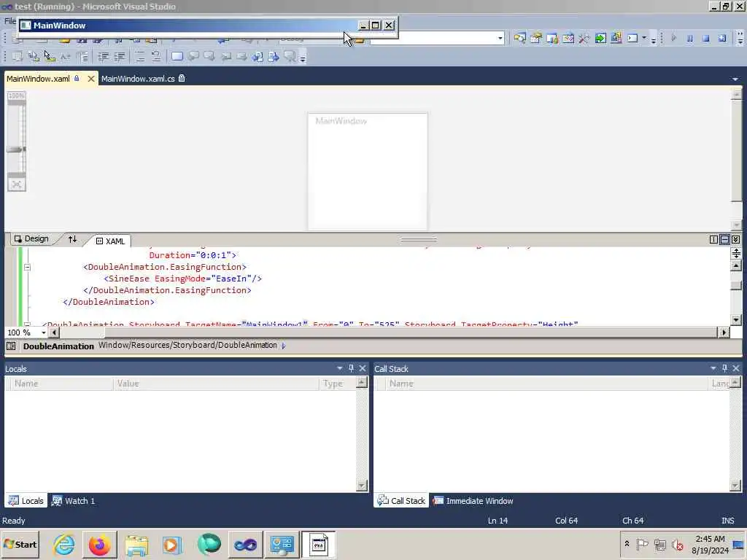Click the Comment selected lines icon
The width and height of the screenshot is (747, 560).
(x=140, y=57)
